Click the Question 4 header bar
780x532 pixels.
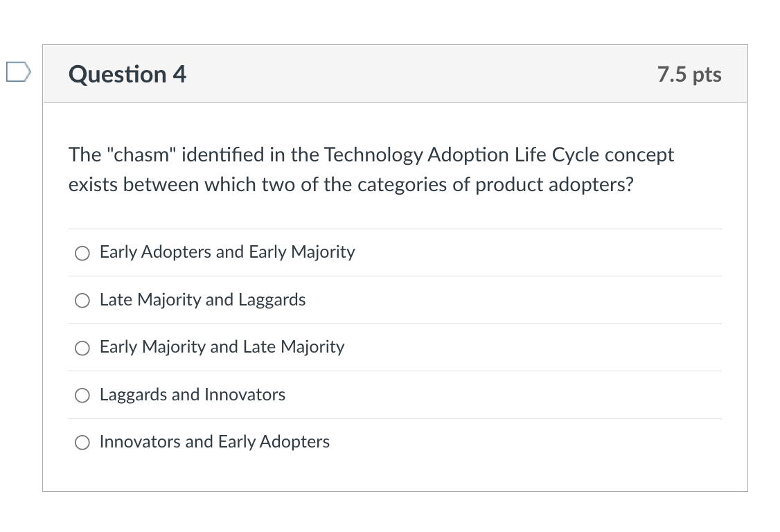coord(416,74)
